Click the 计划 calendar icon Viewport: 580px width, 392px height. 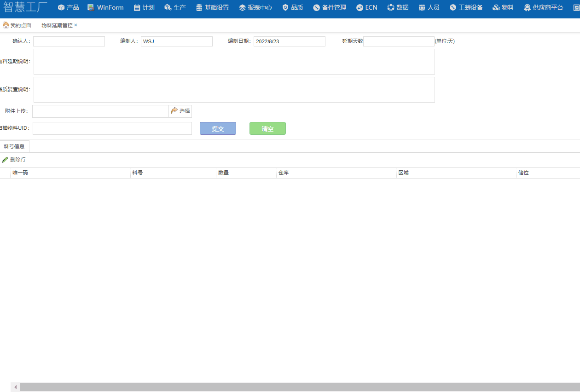tap(137, 8)
